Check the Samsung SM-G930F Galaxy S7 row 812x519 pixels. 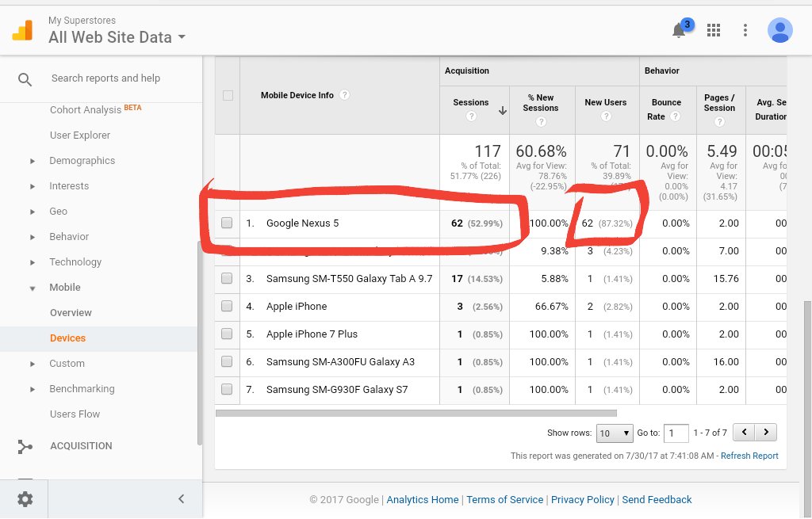(227, 389)
